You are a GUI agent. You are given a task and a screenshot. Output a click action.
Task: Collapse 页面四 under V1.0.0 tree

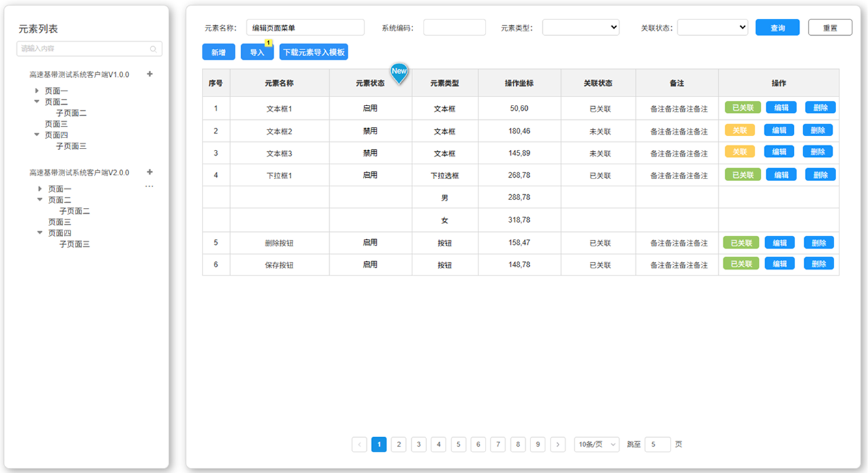tap(37, 135)
